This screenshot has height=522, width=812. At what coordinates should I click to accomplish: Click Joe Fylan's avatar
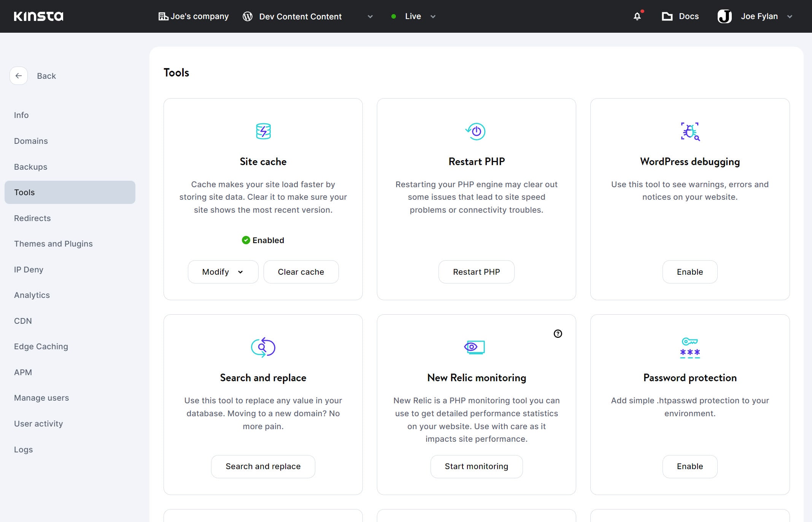pos(725,16)
